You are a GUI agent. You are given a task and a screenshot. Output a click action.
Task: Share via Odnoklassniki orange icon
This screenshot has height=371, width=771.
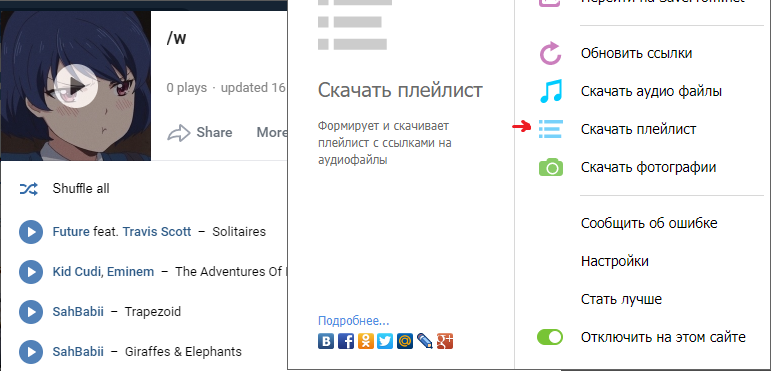pos(365,341)
